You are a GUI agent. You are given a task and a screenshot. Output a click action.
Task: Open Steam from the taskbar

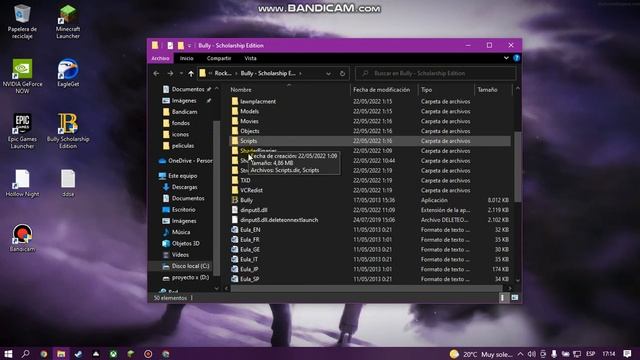[78, 353]
